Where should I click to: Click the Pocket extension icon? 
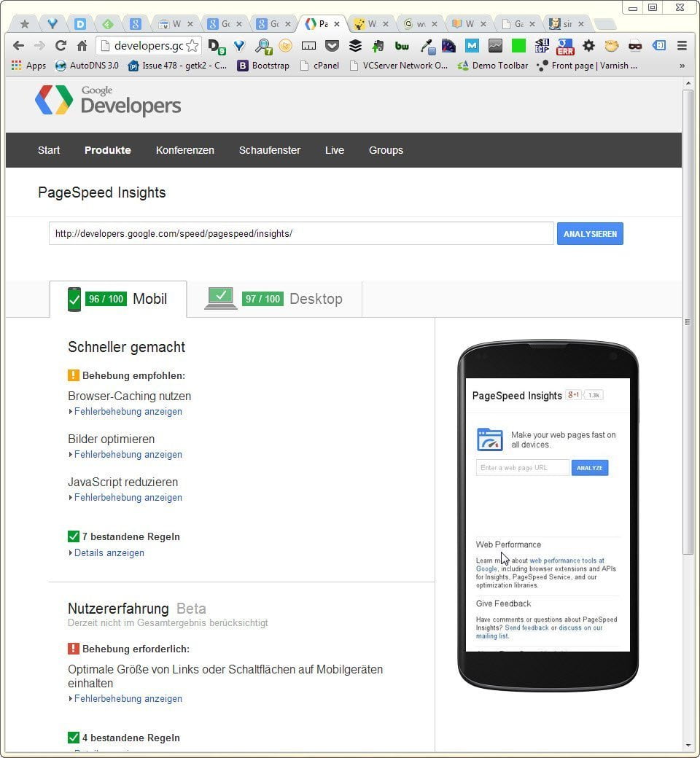(x=332, y=46)
